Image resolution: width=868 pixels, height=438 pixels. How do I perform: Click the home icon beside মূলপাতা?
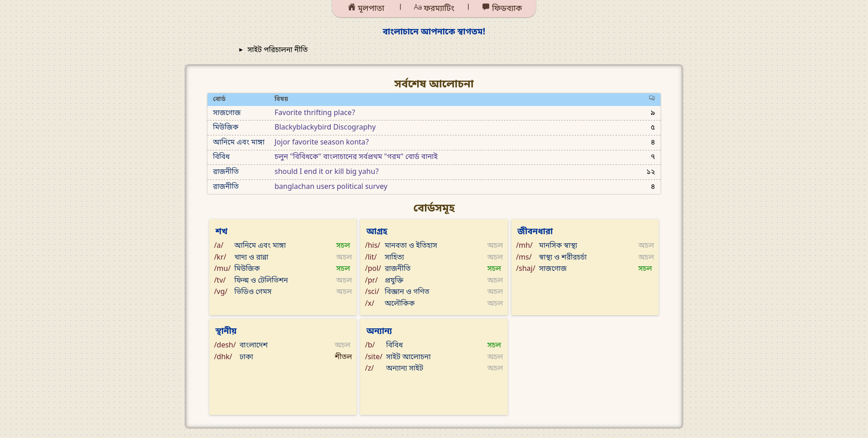pyautogui.click(x=352, y=7)
